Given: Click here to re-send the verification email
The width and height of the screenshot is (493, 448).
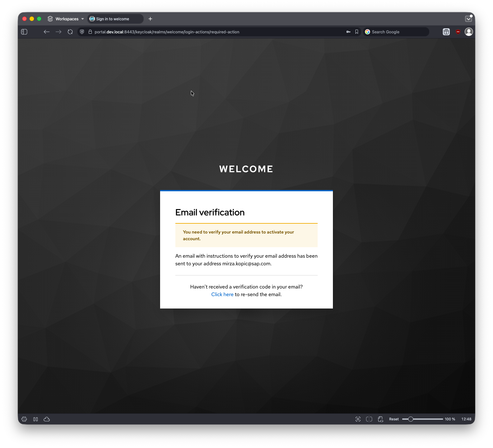Looking at the screenshot, I should pos(222,294).
